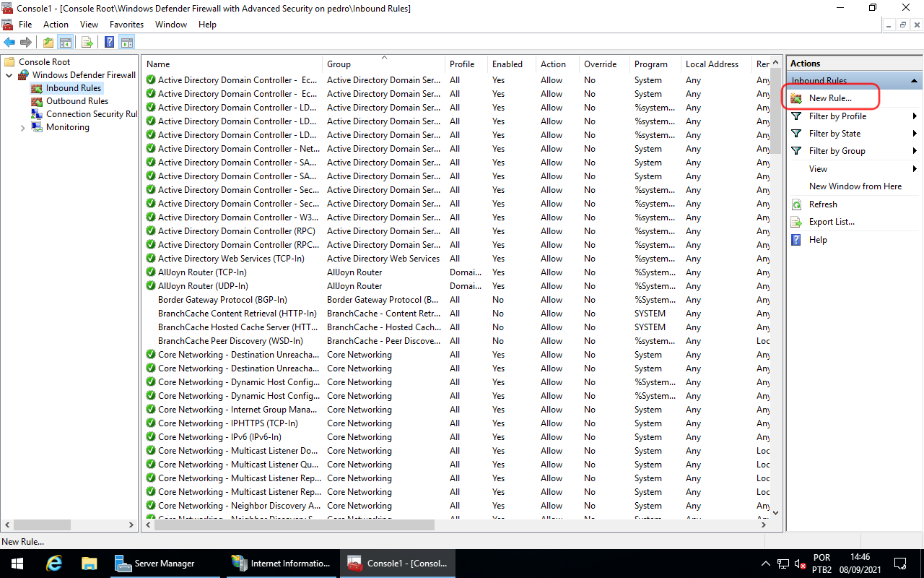924x578 pixels.
Task: Select Outbound Rules in the console tree
Action: click(x=77, y=101)
